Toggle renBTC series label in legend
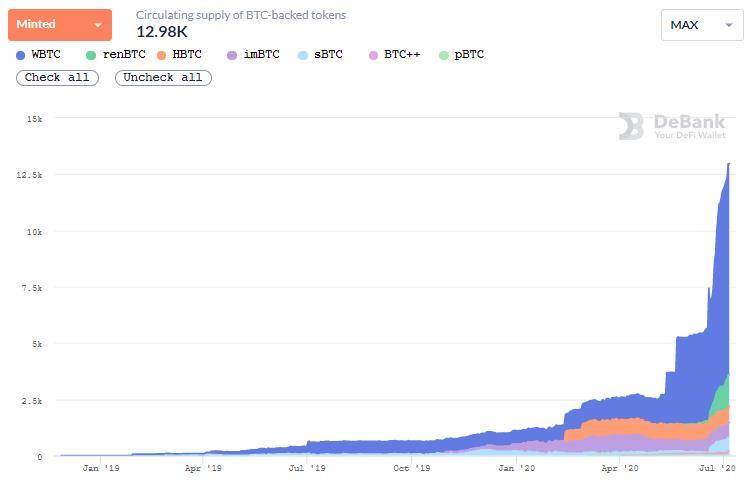 124,54
